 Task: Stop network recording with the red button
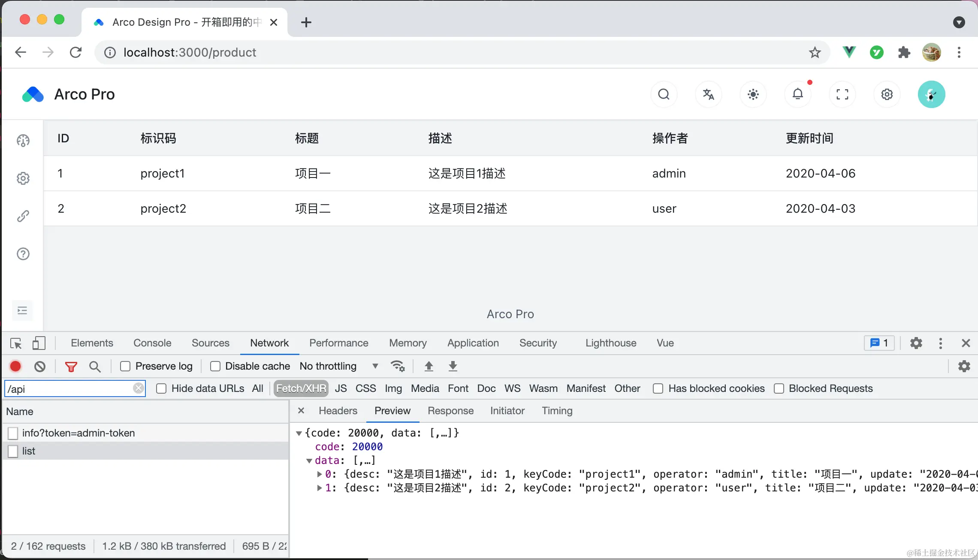click(15, 366)
